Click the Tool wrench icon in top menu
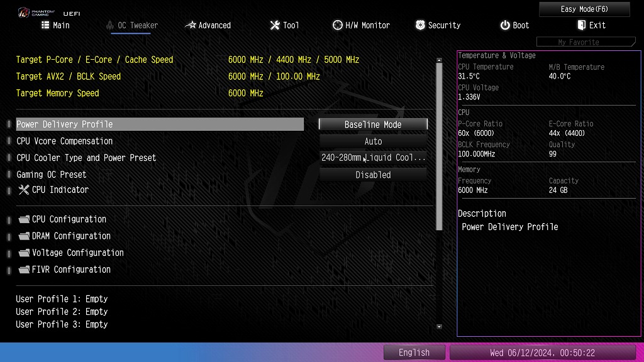 coord(275,25)
